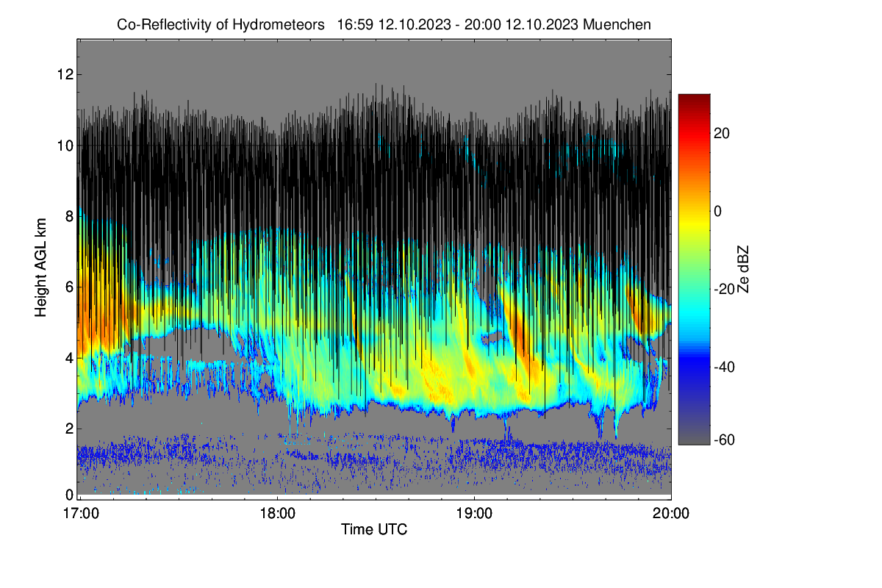Click the 20:00 time axis label
This screenshot has height=588, width=882.
[671, 514]
